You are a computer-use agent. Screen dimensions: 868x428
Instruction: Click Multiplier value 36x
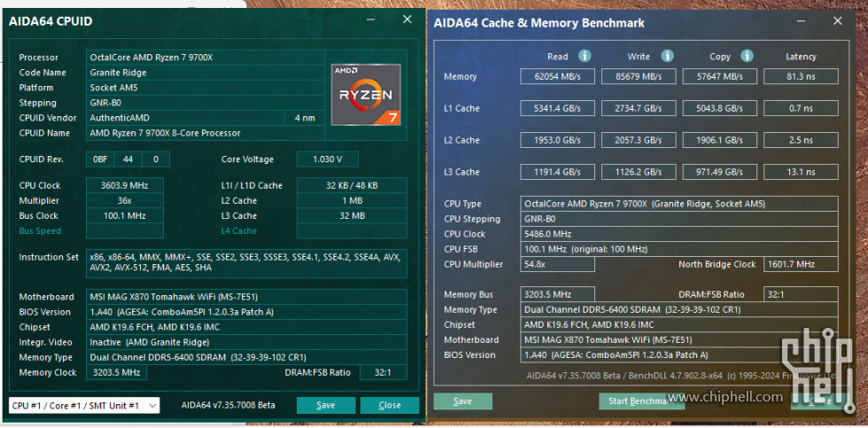point(125,200)
